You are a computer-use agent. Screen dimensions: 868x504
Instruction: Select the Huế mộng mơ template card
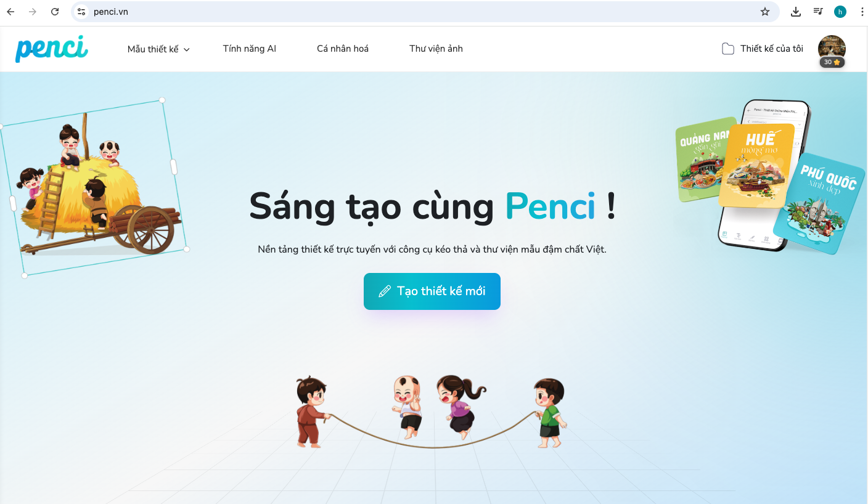click(x=756, y=165)
